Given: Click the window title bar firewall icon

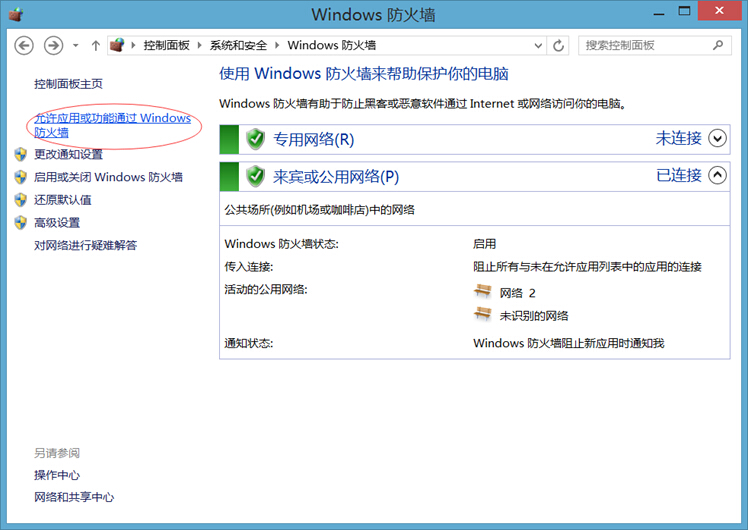Looking at the screenshot, I should [16, 14].
